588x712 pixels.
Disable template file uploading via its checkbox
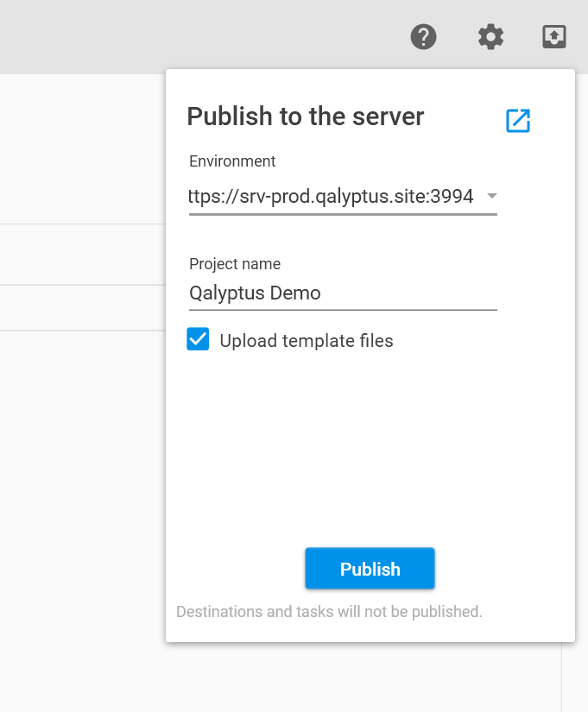(198, 339)
